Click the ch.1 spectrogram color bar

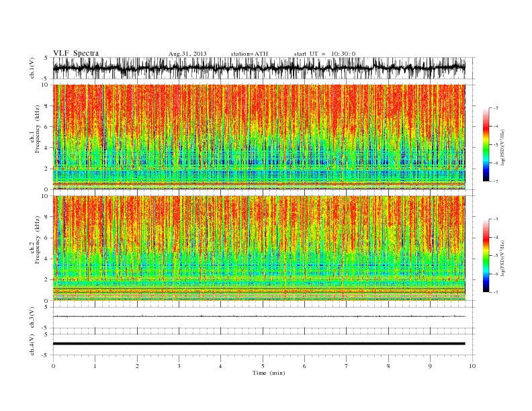(x=486, y=144)
